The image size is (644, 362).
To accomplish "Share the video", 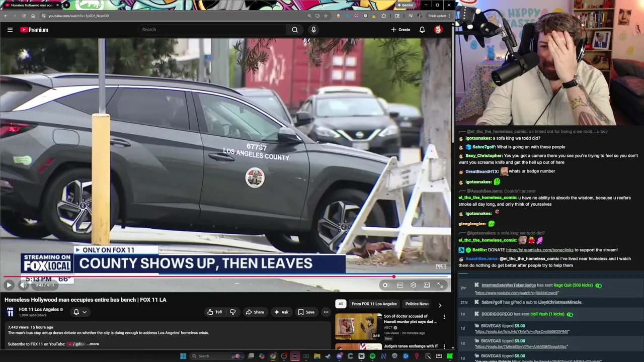I will (x=255, y=312).
